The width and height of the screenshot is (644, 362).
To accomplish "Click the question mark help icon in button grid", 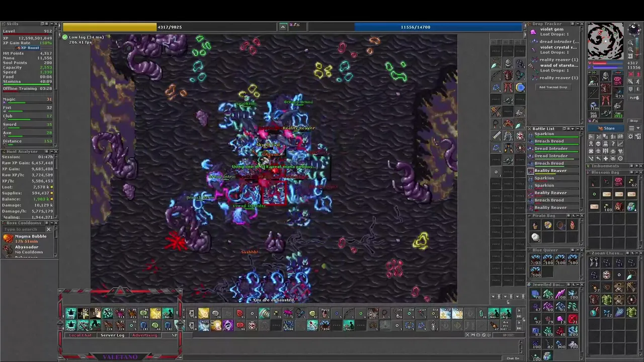I will (x=613, y=144).
